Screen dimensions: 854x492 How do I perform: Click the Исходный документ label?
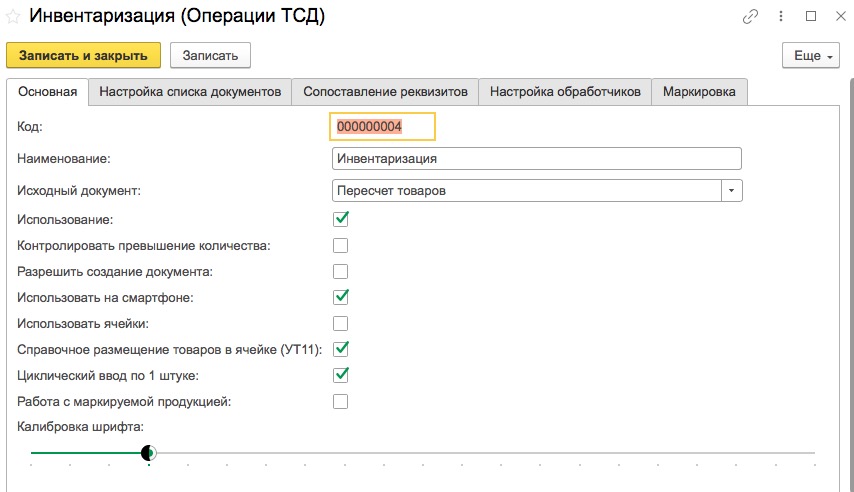78,191
